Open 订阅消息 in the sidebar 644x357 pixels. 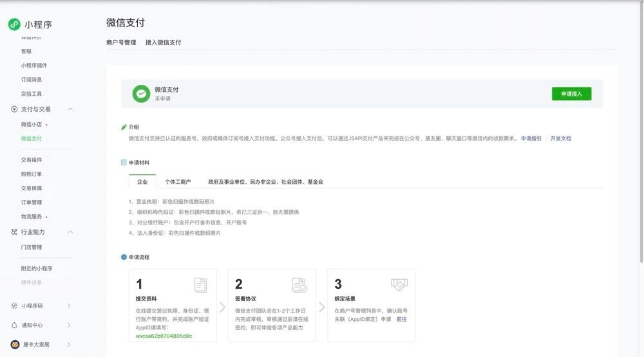(x=32, y=80)
